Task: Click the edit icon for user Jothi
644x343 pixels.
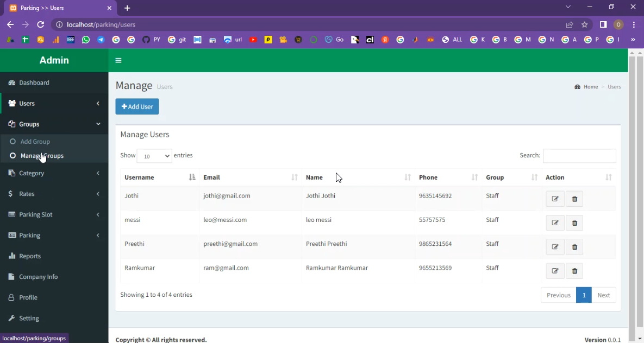Action: 555,199
